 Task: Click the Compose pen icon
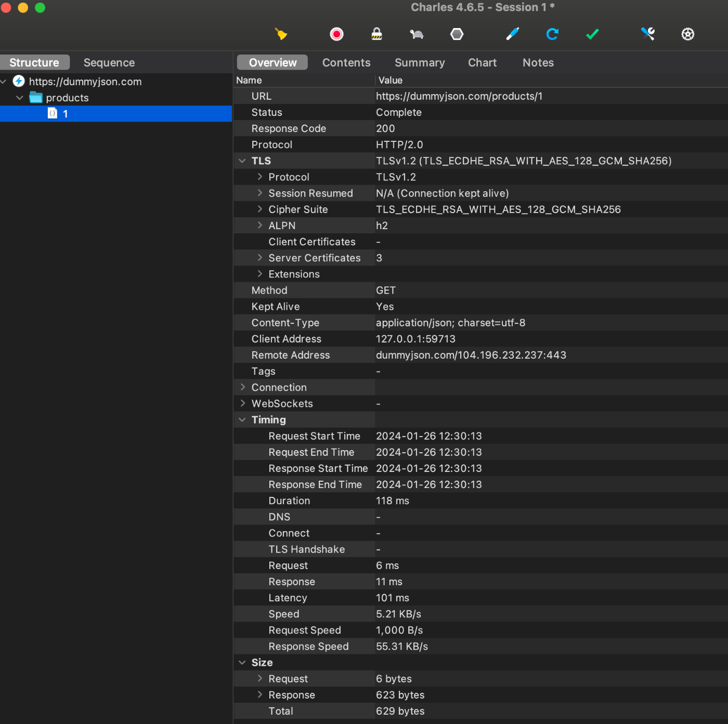point(513,34)
